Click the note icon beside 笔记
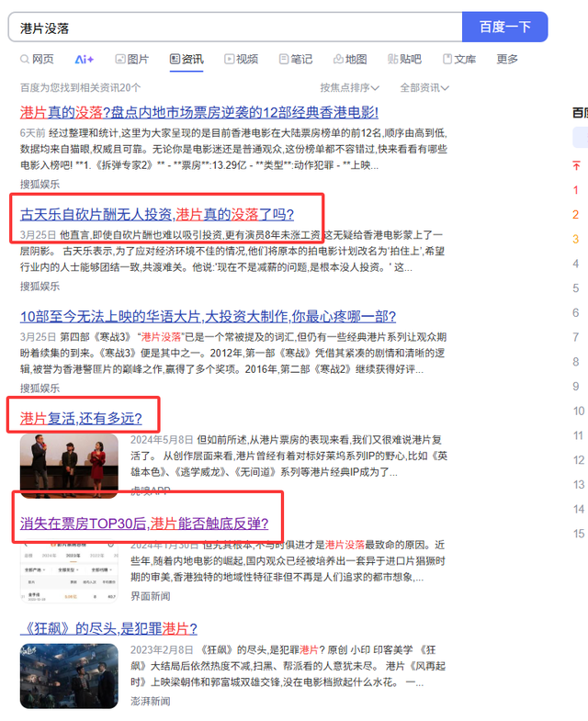588x721 pixels. 284,60
